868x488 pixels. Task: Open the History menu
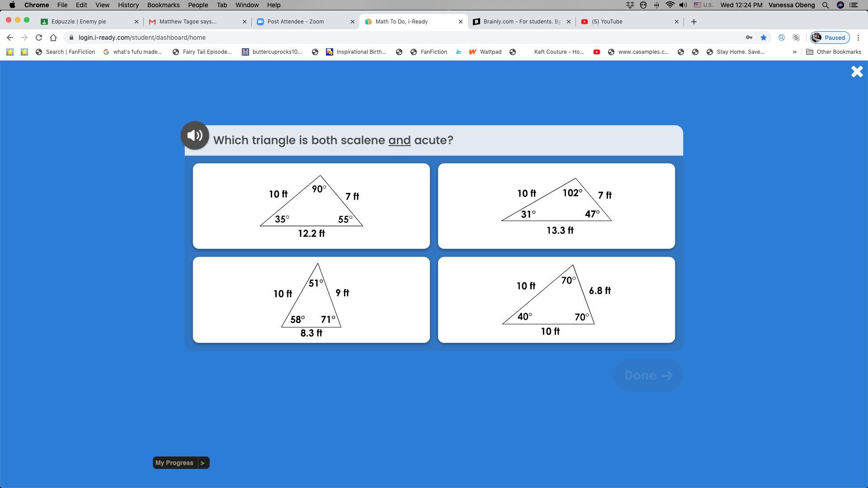128,5
